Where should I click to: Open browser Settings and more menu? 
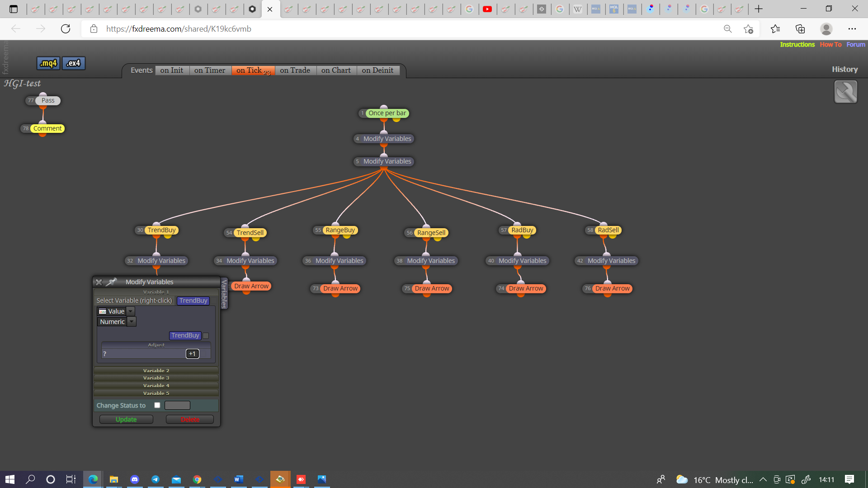(x=852, y=29)
